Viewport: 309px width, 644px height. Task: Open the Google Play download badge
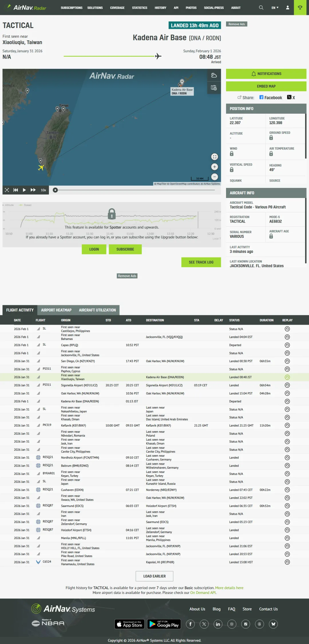164,624
